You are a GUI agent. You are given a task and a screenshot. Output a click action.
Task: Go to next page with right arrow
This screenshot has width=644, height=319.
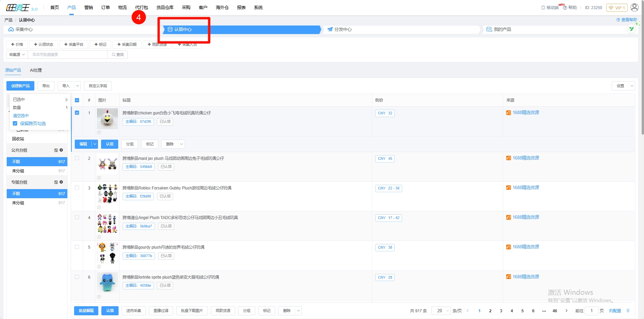click(x=567, y=311)
